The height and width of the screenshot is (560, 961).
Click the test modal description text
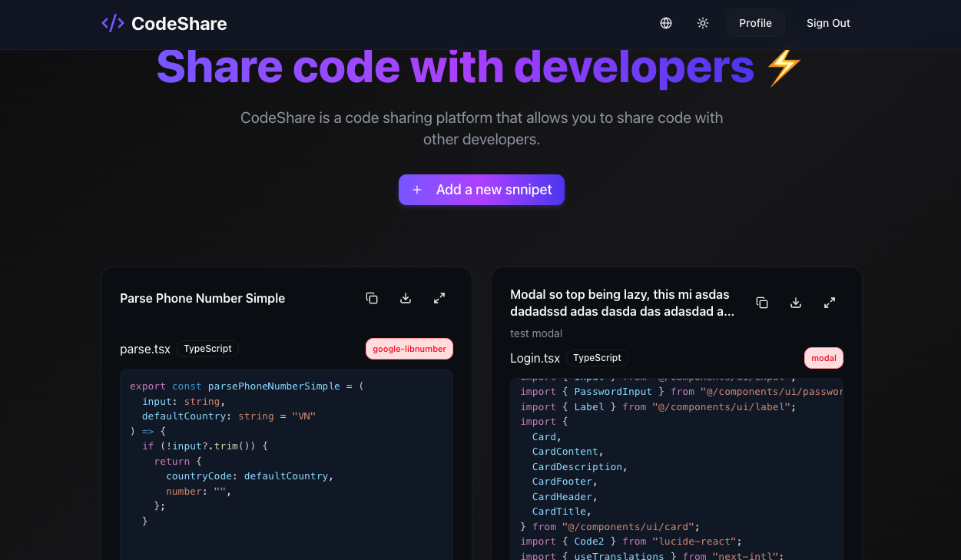click(536, 333)
